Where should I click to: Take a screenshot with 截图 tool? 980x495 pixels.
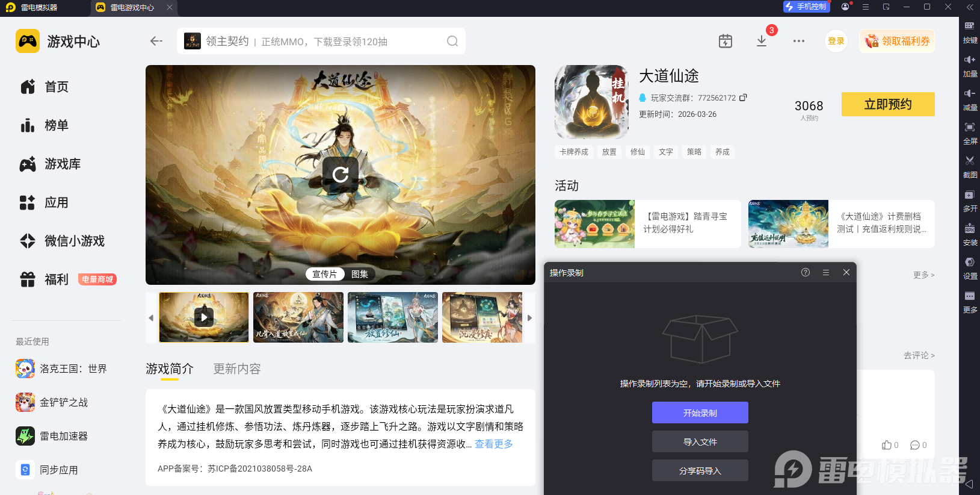[x=970, y=167]
